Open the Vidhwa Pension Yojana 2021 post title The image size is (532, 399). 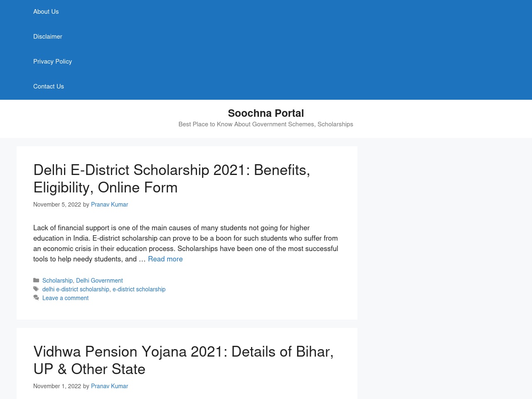tap(183, 360)
